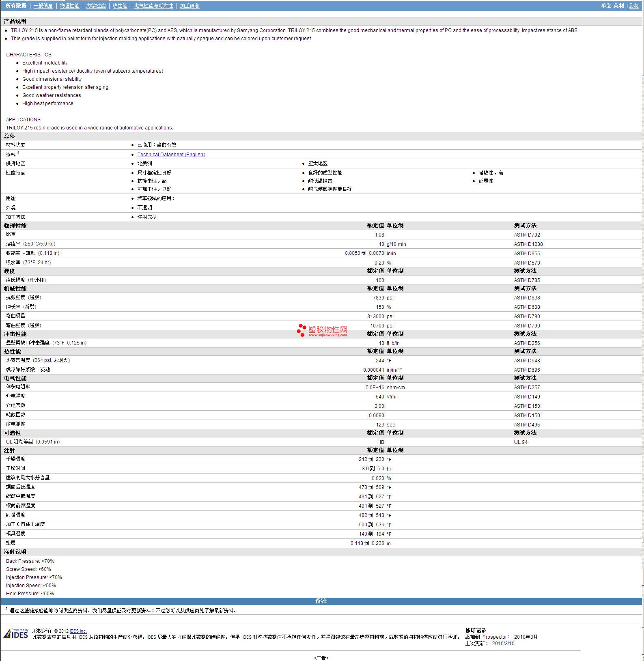Click the 射嘴温度 row label
Image resolution: width=644 pixels, height=661 pixels.
[x=15, y=515]
